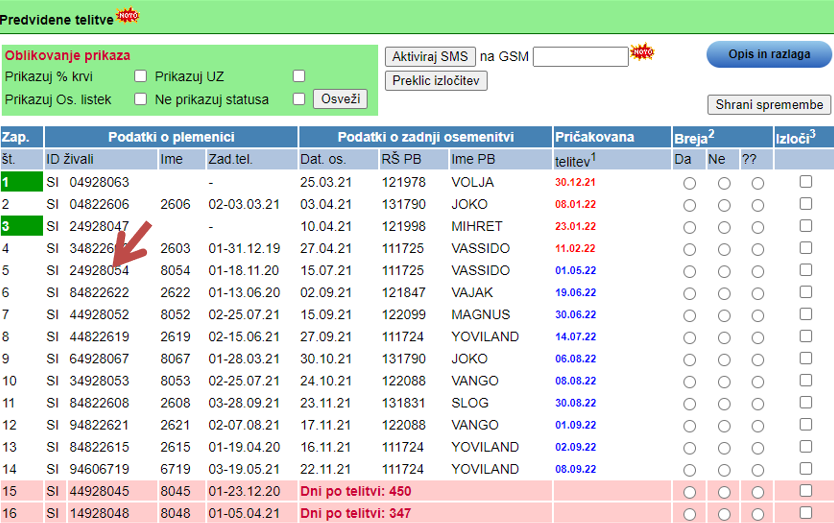Check Izloči box for animal SI 04822606
834x523 pixels.
pyautogui.click(x=806, y=204)
